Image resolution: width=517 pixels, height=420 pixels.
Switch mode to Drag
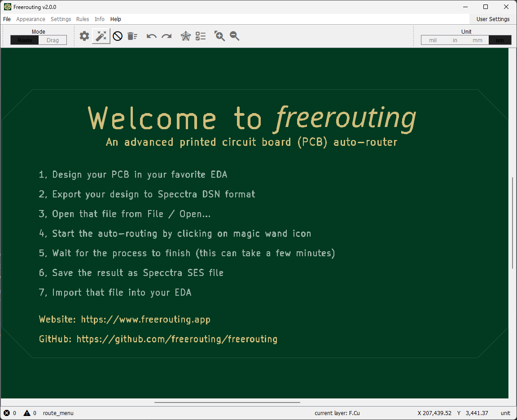[53, 40]
